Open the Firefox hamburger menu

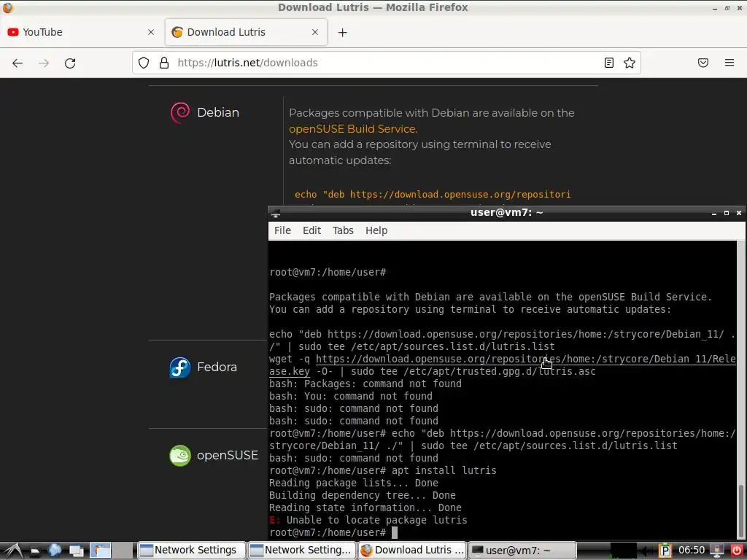tap(729, 63)
